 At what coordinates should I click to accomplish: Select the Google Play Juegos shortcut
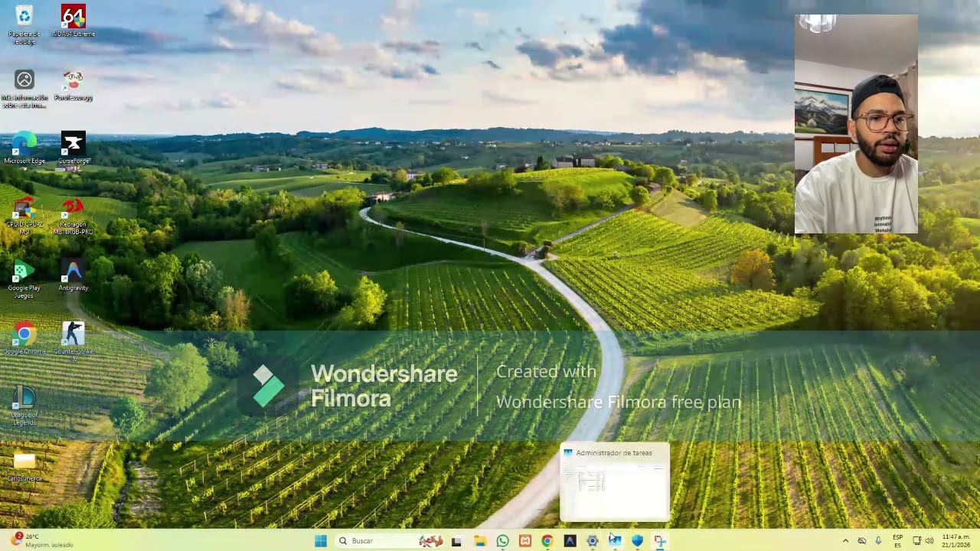(x=24, y=279)
